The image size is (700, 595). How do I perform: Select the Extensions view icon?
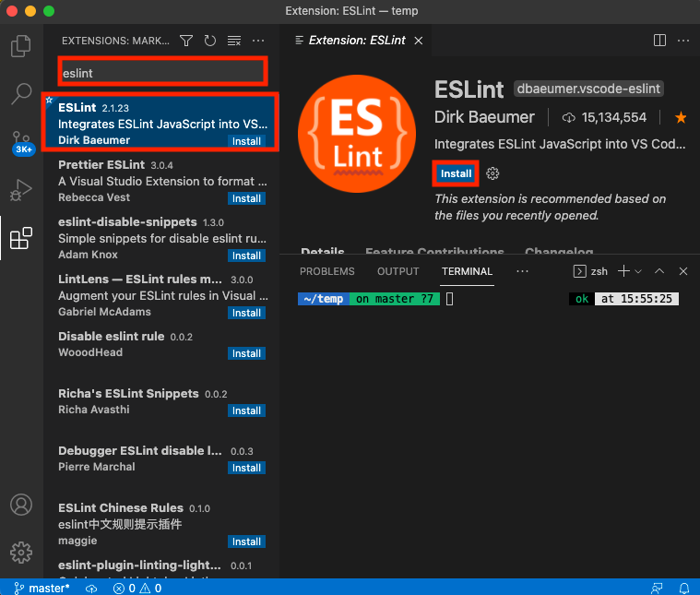point(21,238)
